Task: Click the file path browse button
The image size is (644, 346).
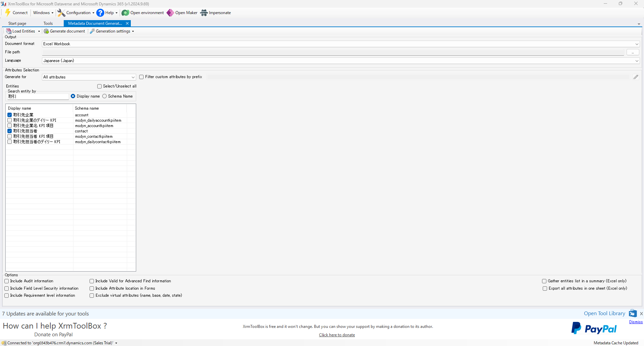Action: tap(633, 52)
